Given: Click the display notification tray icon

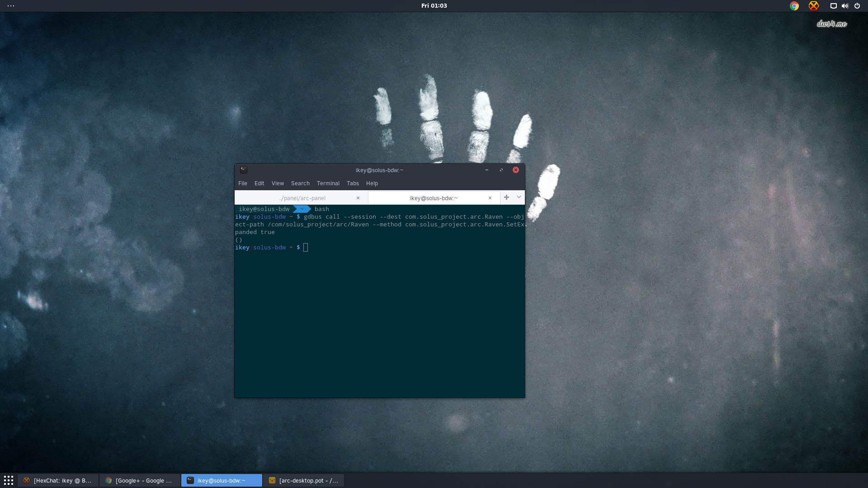Looking at the screenshot, I should pyautogui.click(x=833, y=6).
